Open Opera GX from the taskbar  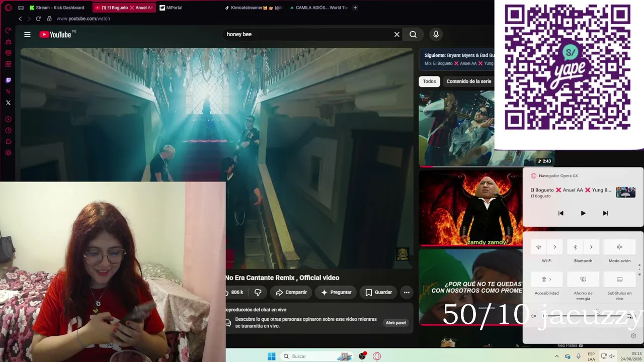coord(377,356)
